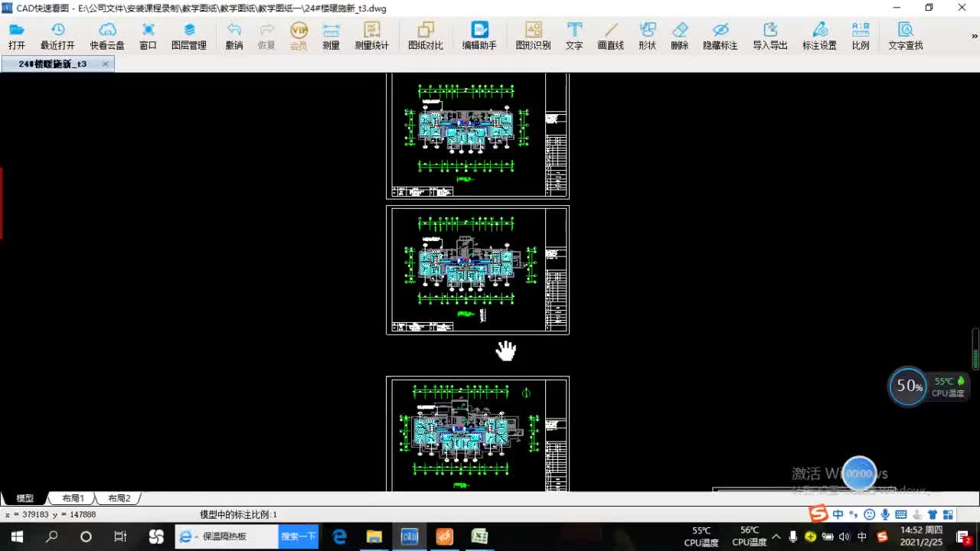Switch to 布局2 layout tab
980x551 pixels.
pos(119,498)
